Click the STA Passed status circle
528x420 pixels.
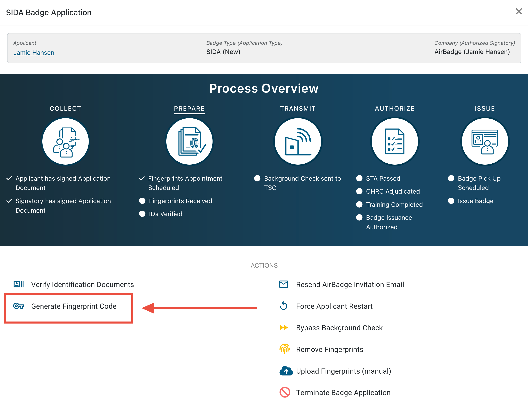[x=359, y=178]
